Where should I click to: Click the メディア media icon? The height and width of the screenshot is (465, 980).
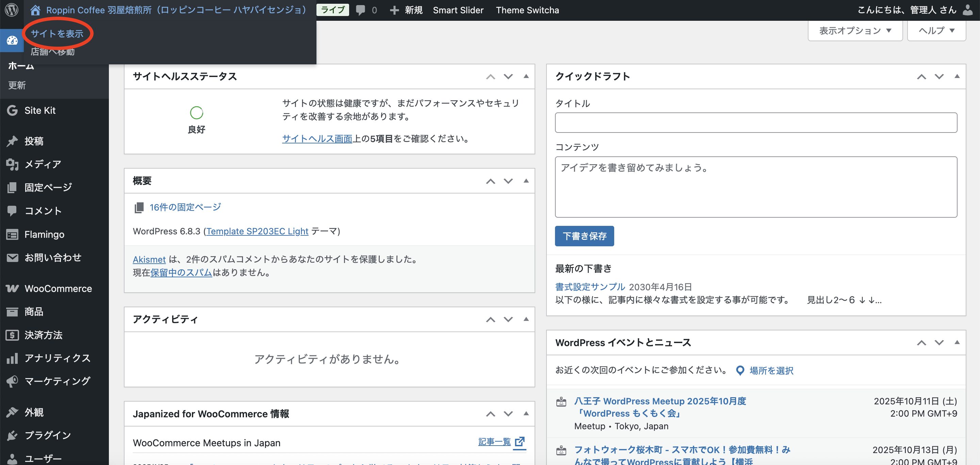[12, 164]
